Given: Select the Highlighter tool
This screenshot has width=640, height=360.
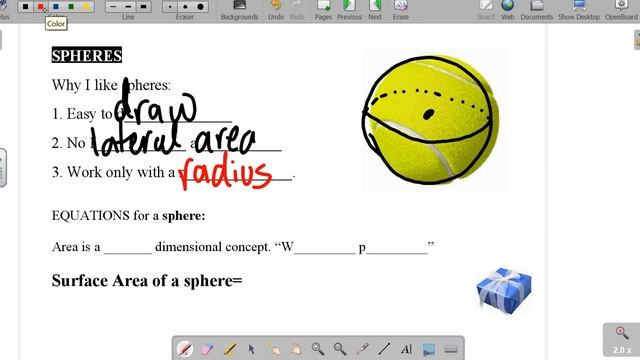Looking at the screenshot, I should click(x=230, y=349).
